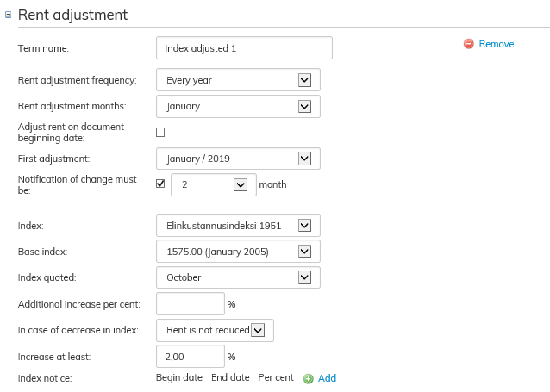Open Rent adjustment frequency dropdown
Screen dimensions: 550x392
click(x=303, y=80)
